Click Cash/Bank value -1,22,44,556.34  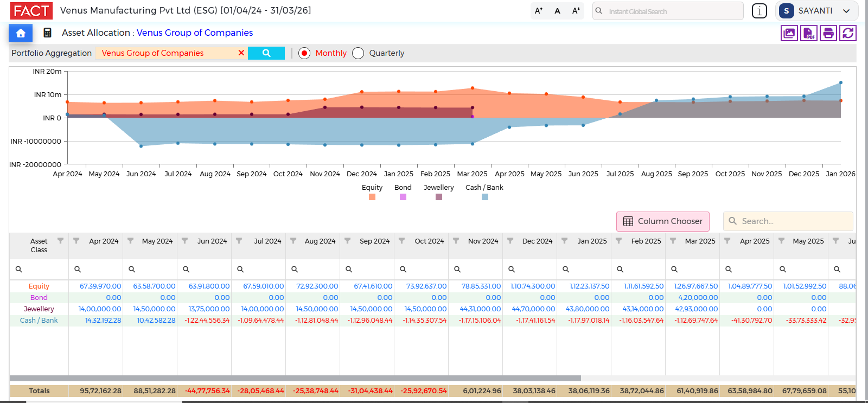207,321
